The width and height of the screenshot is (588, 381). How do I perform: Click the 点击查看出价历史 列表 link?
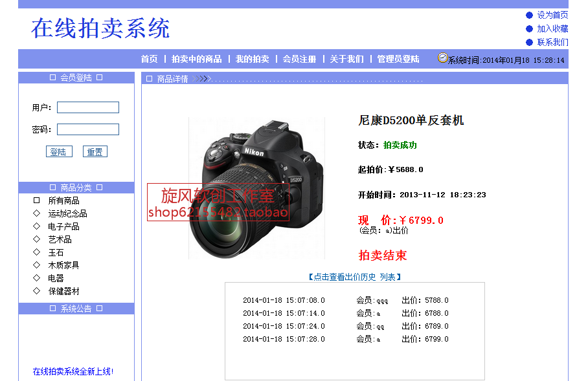tap(355, 277)
